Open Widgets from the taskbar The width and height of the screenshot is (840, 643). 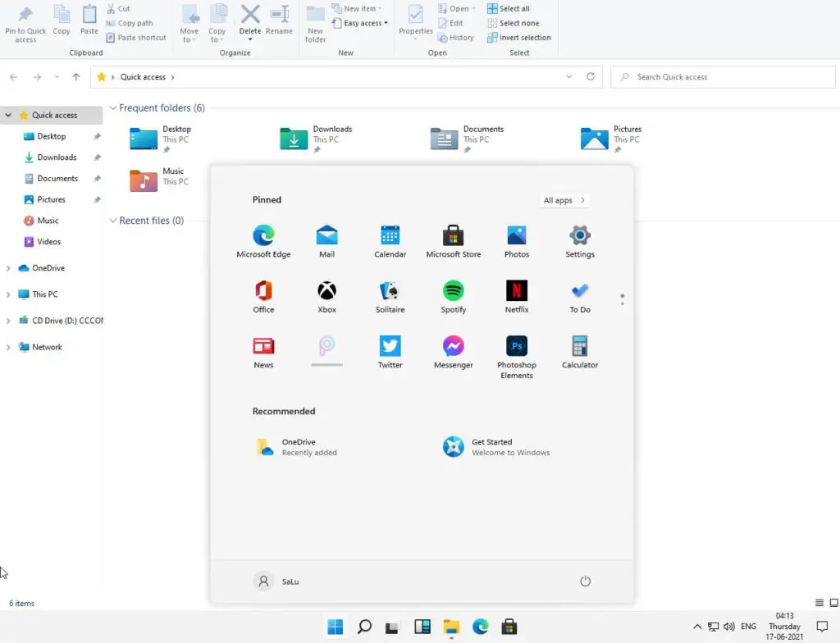(x=422, y=627)
